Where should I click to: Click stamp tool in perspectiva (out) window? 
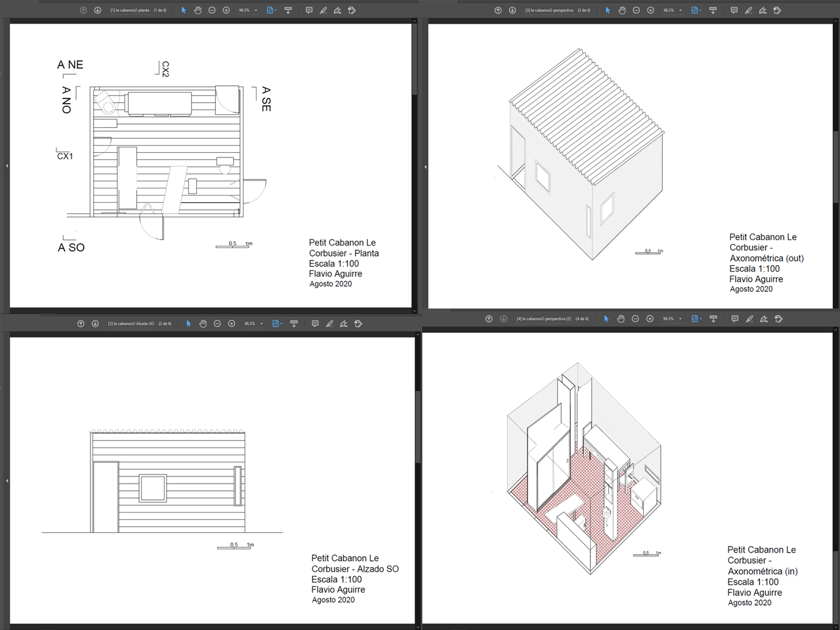[777, 10]
